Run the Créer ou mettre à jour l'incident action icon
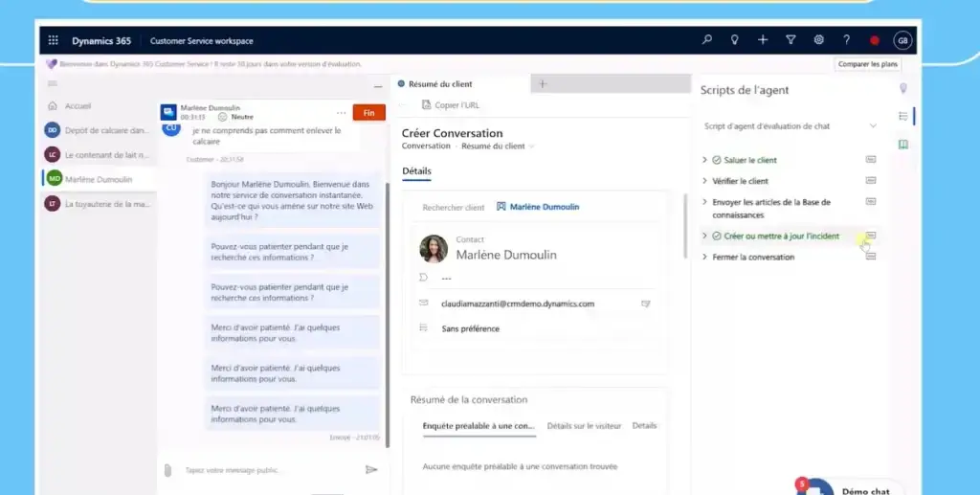This screenshot has height=495, width=980. click(x=871, y=236)
